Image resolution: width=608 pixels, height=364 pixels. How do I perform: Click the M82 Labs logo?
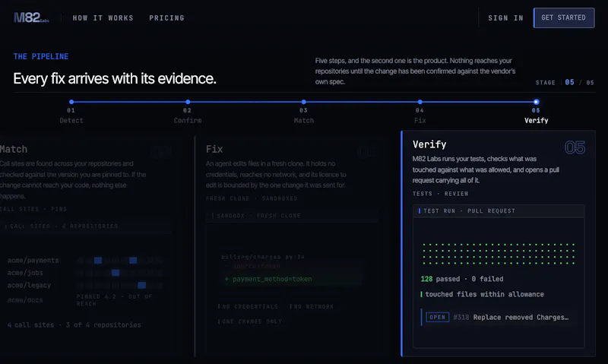coord(31,17)
